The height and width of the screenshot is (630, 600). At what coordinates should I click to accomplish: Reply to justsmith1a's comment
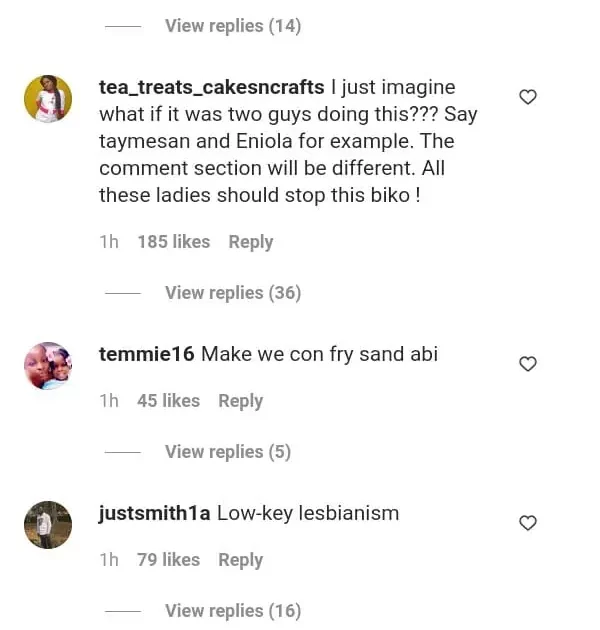coord(240,560)
